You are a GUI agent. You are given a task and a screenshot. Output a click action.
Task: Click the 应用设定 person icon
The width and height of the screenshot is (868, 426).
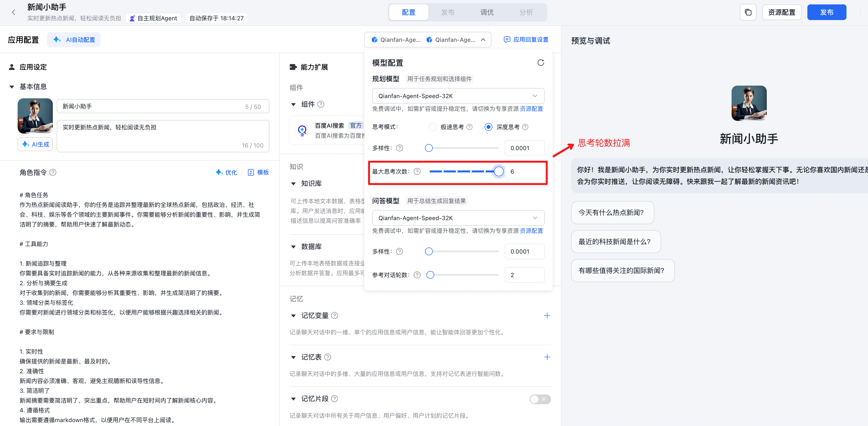pyautogui.click(x=12, y=67)
